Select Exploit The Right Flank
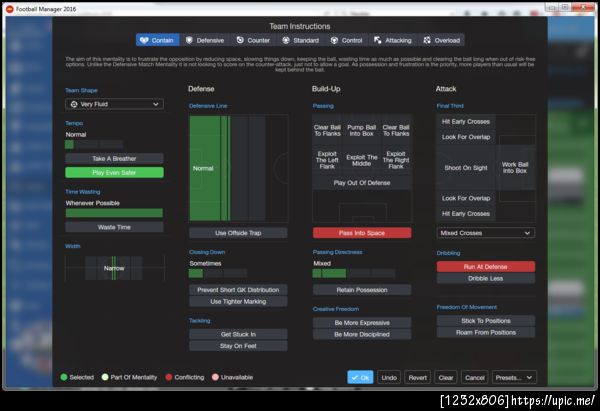 (396, 160)
